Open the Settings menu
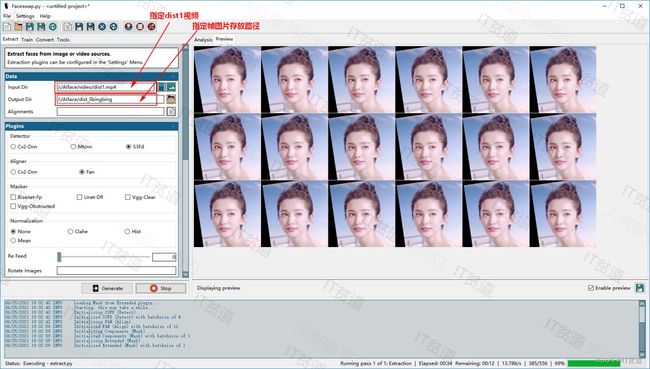This screenshot has height=369, width=650. pos(25,16)
